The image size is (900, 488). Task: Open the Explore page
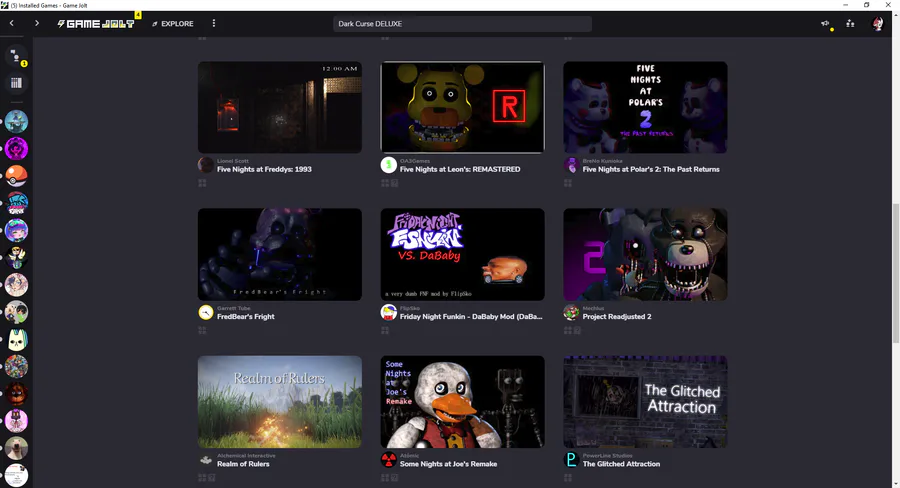pos(173,24)
